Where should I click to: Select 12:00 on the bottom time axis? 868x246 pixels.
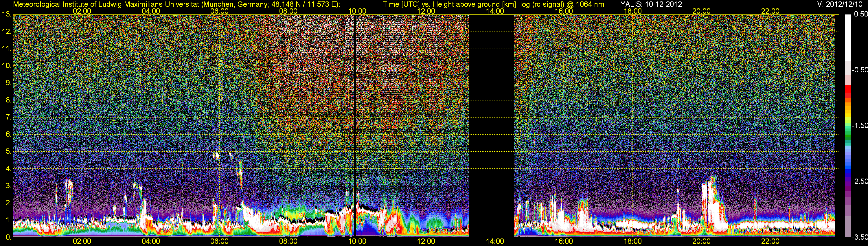pos(426,241)
